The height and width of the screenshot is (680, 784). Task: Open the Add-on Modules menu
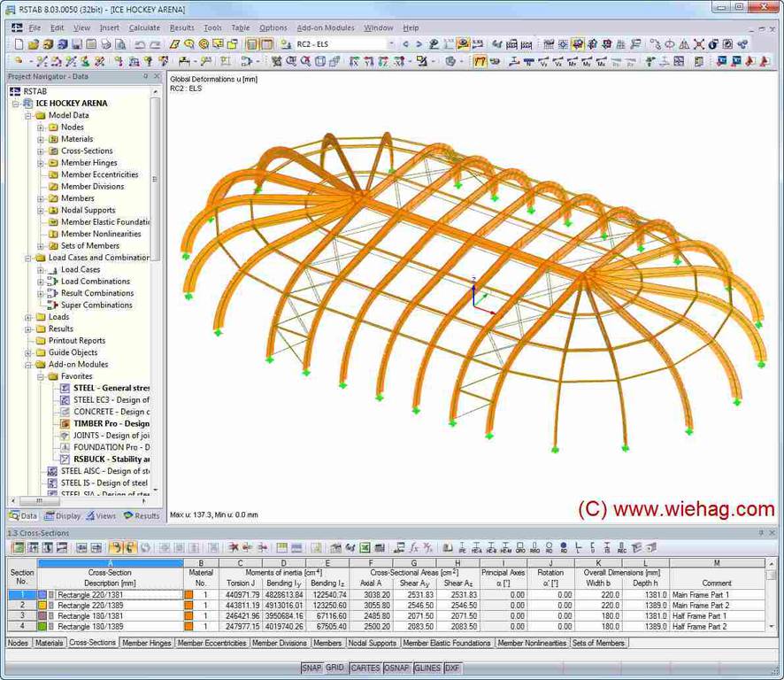tap(326, 27)
